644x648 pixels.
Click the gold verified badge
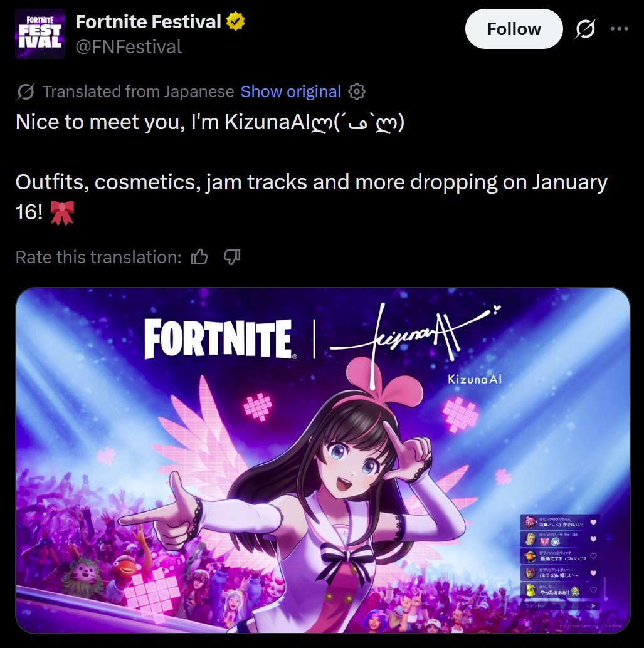pos(236,22)
